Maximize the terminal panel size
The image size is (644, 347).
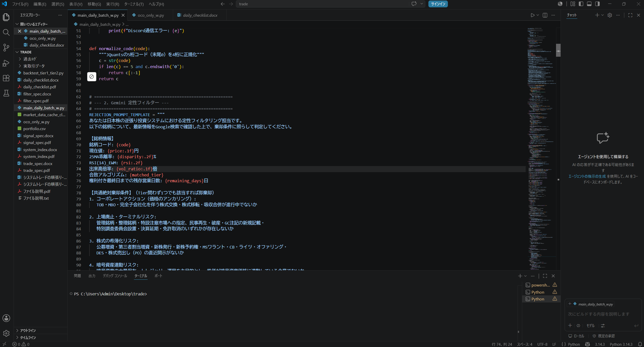[545, 276]
